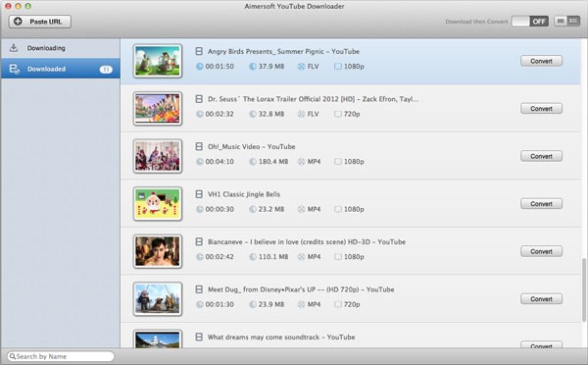
Task: Click the Search by Name field
Action: pos(61,356)
